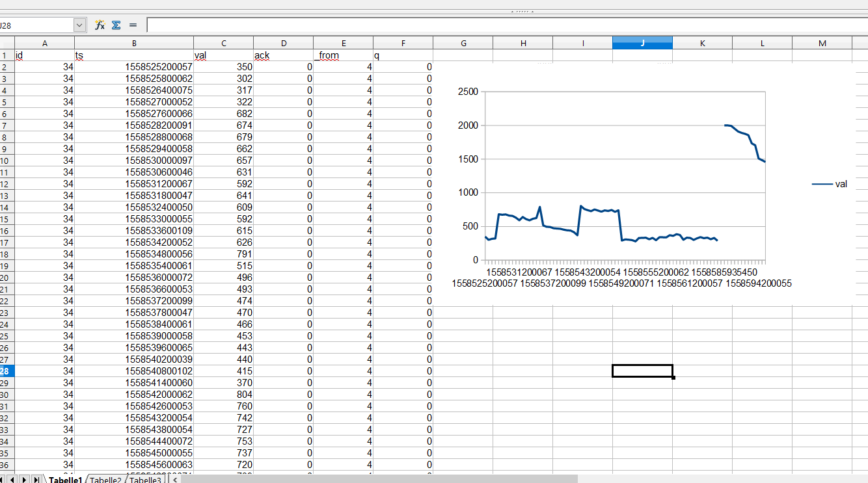
Task: Select column L header
Action: [x=762, y=43]
